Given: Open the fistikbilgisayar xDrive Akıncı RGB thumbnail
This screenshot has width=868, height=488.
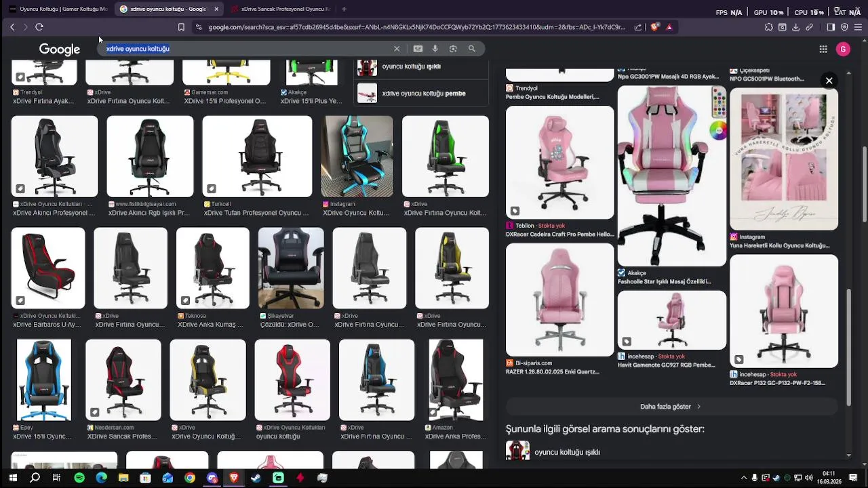Looking at the screenshot, I should pos(150,156).
